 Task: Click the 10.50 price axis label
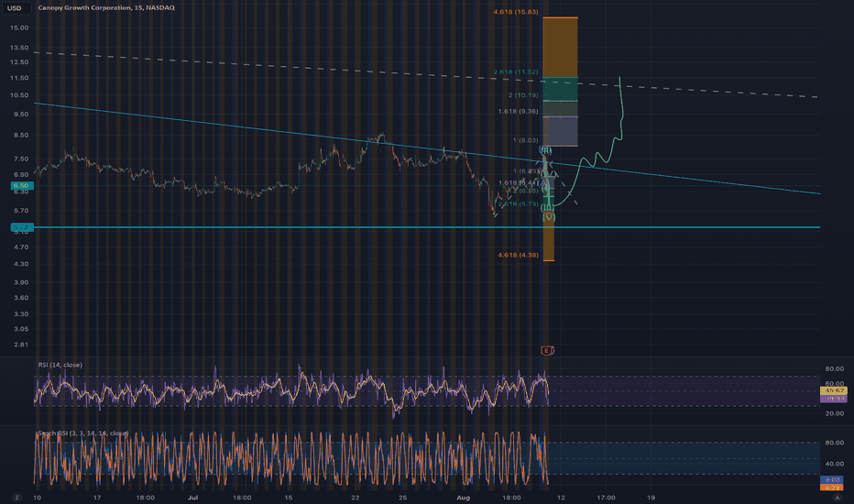pos(20,94)
